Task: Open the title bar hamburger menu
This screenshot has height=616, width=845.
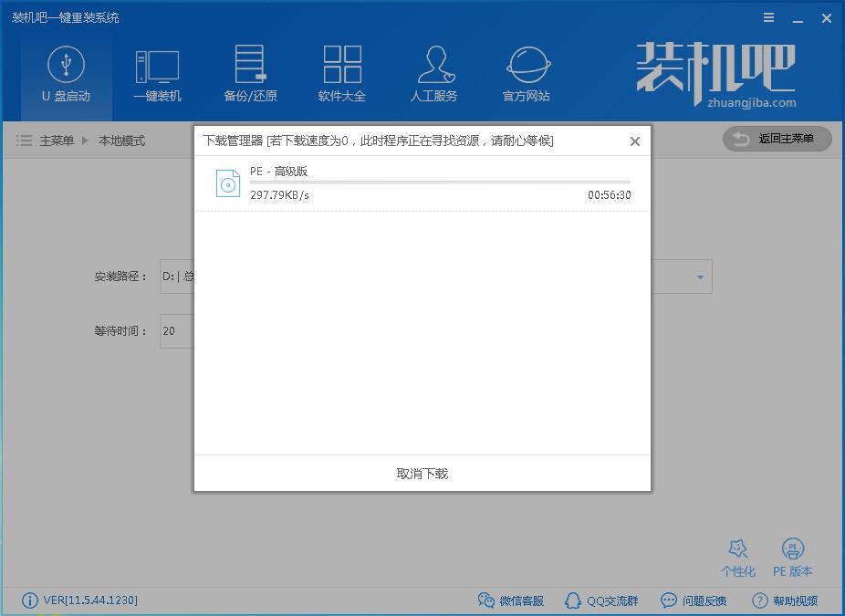Action: coord(769,17)
